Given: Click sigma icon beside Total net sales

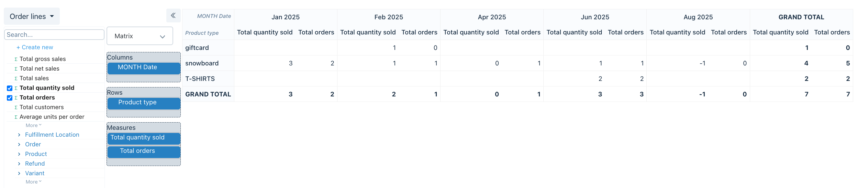Looking at the screenshot, I should coord(16,69).
